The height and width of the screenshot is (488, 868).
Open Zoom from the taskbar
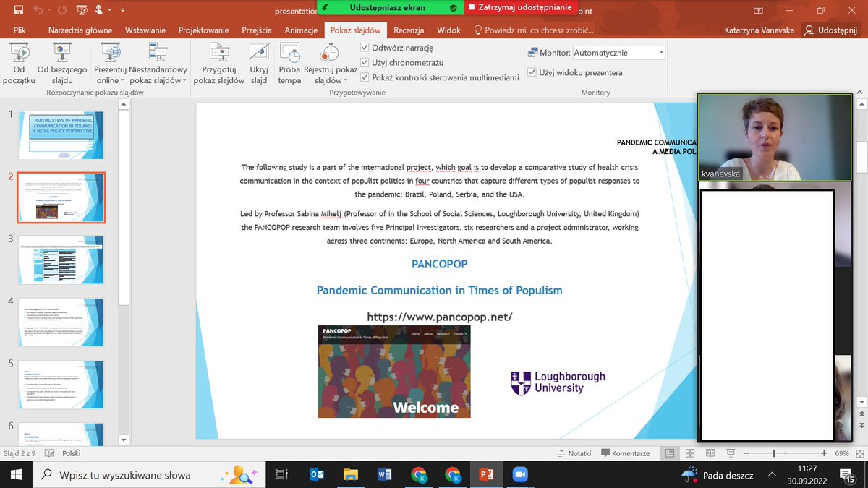519,475
